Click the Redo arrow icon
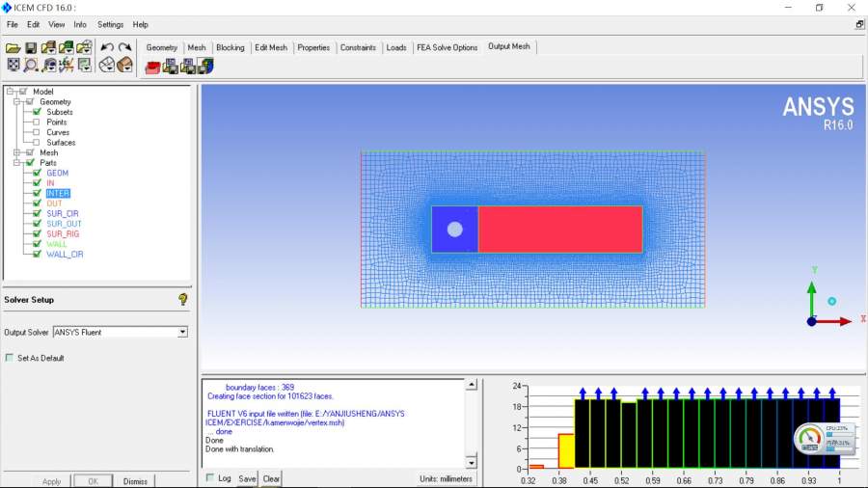 [x=125, y=47]
